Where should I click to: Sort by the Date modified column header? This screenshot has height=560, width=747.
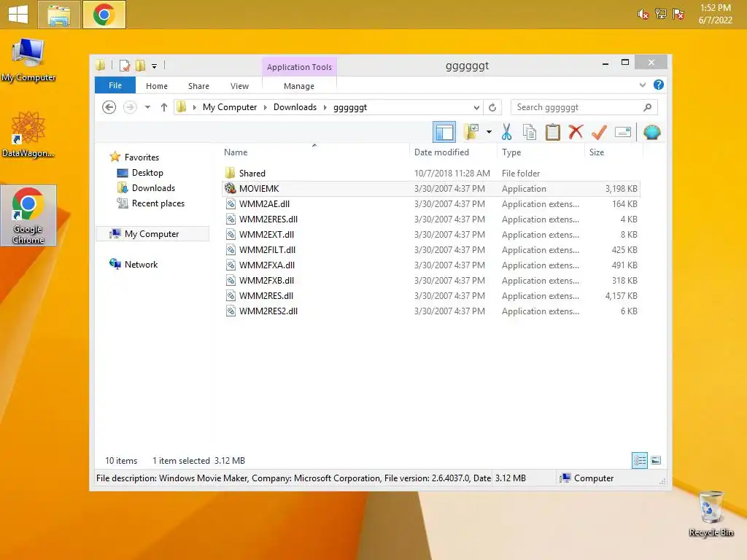click(452, 152)
